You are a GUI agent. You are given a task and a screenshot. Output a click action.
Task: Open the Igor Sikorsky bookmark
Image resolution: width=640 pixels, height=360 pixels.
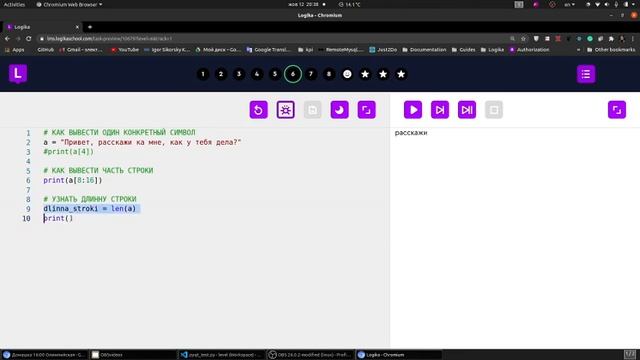point(167,50)
